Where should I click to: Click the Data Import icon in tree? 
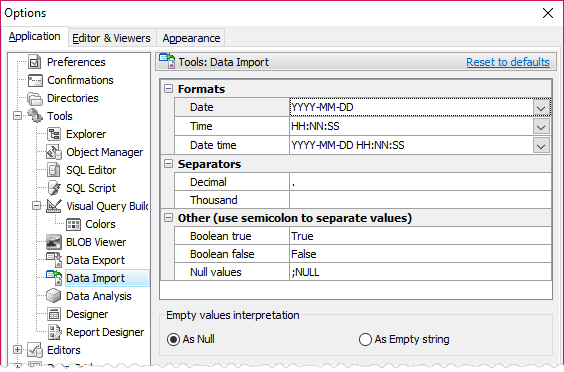pyautogui.click(x=54, y=278)
